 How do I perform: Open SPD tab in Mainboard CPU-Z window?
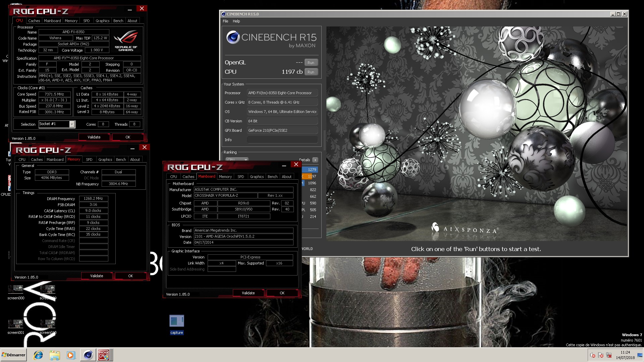241,177
